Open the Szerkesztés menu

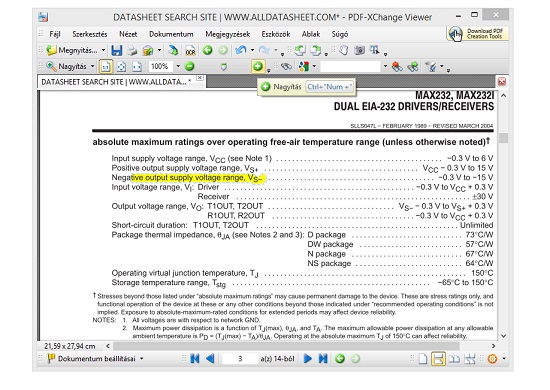[90, 34]
